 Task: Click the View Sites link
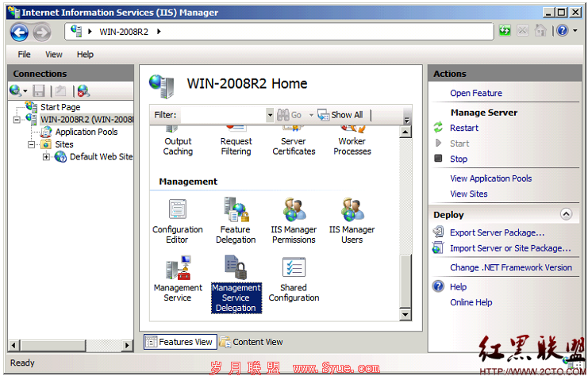pos(469,194)
